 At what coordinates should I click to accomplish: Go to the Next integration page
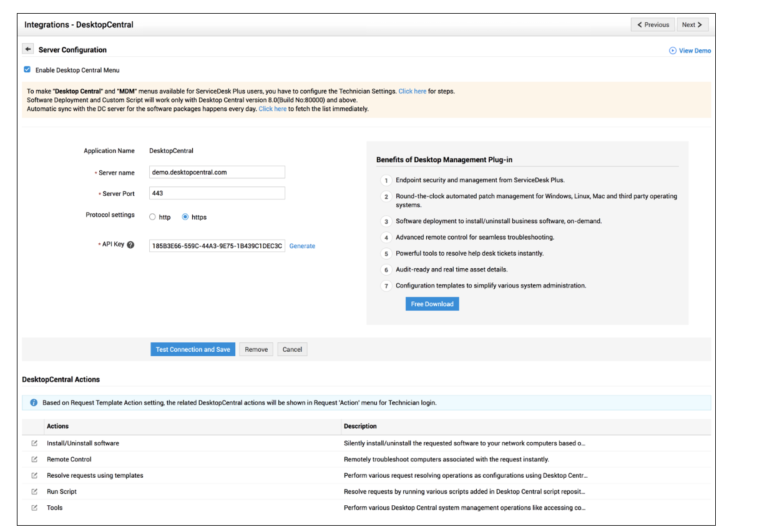point(691,25)
